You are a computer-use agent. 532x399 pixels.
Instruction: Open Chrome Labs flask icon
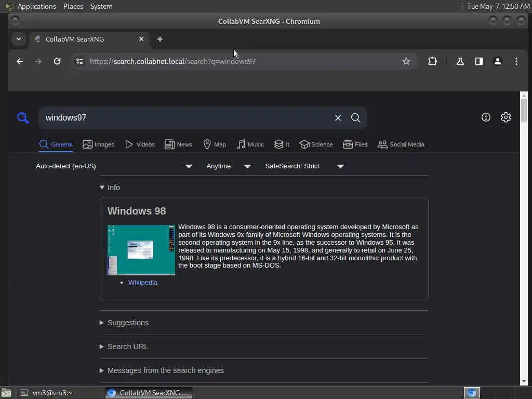(x=460, y=61)
